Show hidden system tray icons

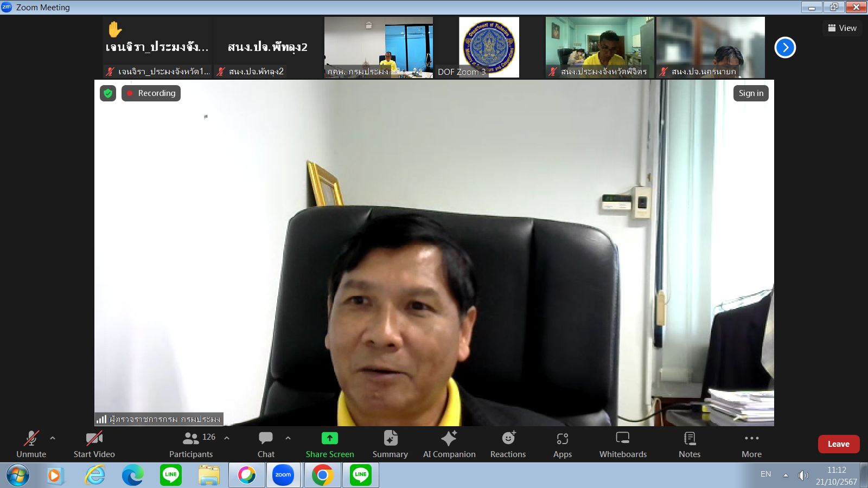coord(786,475)
